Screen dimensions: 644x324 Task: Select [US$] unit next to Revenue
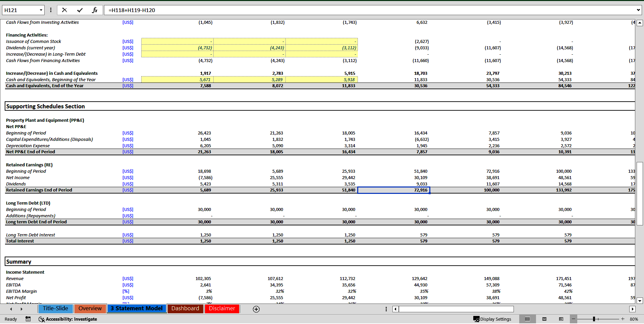[x=128, y=279]
